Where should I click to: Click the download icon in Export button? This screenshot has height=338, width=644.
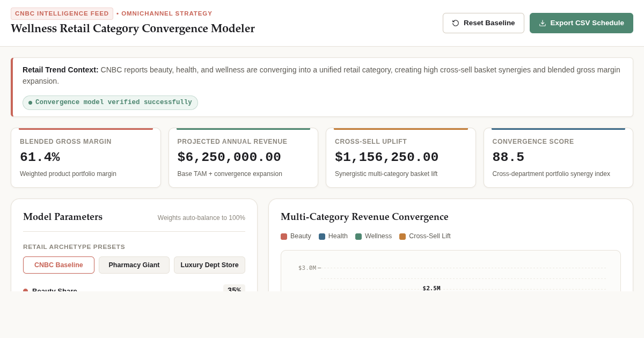[x=543, y=23]
